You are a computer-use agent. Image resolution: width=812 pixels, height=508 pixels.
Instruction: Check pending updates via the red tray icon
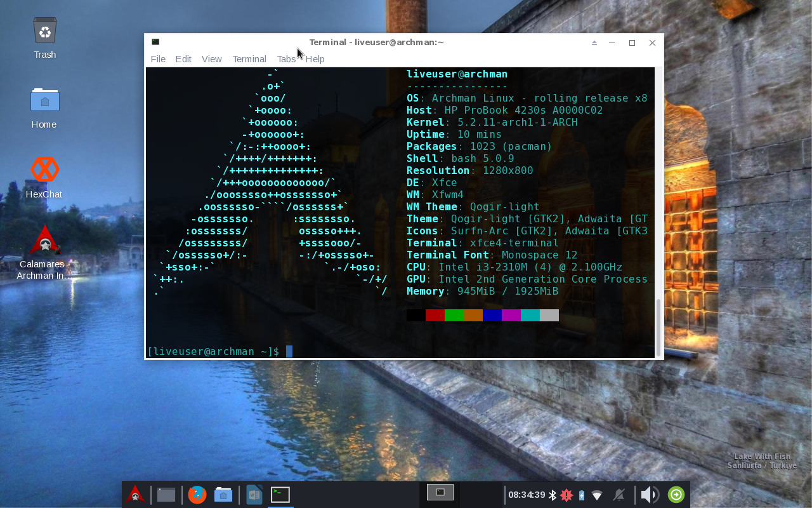[565, 494]
